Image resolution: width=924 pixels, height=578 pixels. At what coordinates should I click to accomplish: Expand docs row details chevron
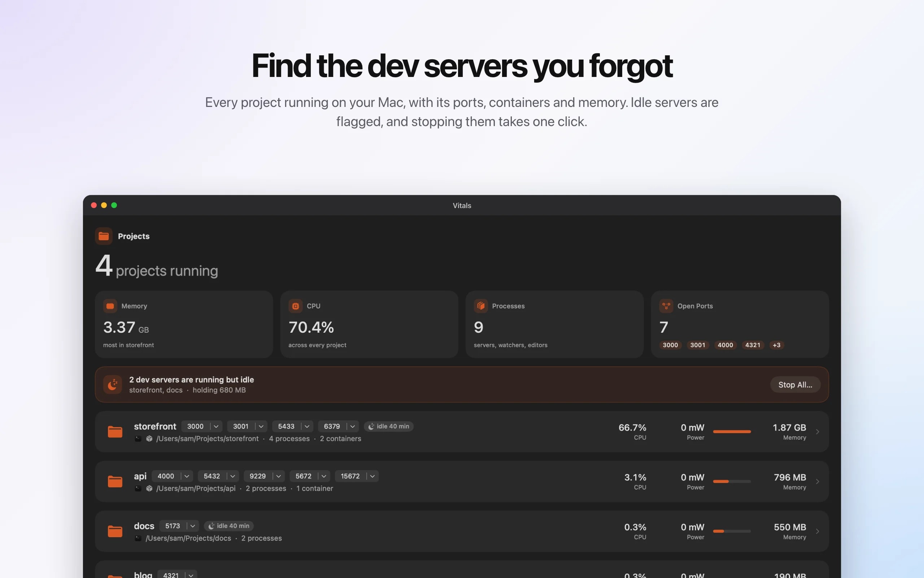(x=818, y=531)
